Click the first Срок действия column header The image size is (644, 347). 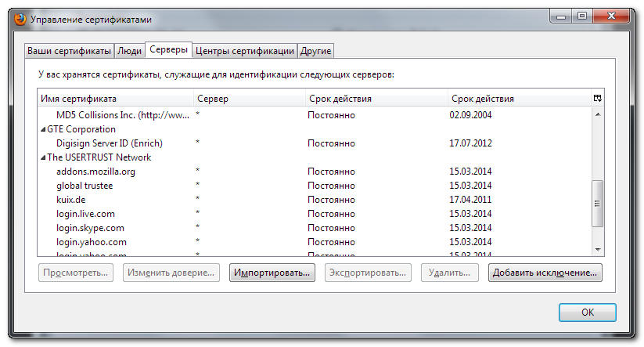376,99
